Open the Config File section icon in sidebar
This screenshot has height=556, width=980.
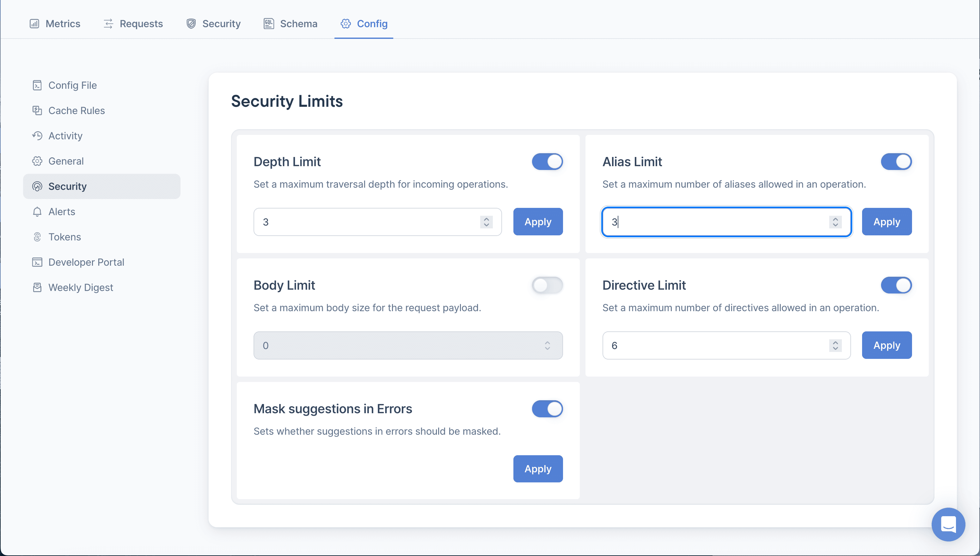click(37, 85)
